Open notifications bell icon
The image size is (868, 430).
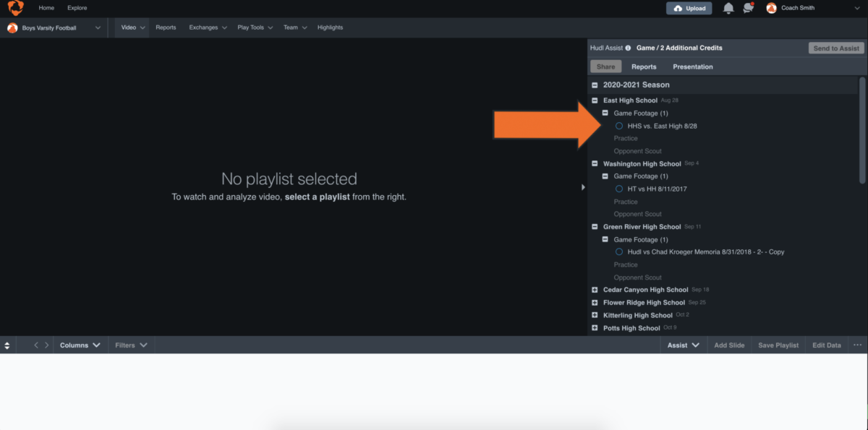pos(729,7)
